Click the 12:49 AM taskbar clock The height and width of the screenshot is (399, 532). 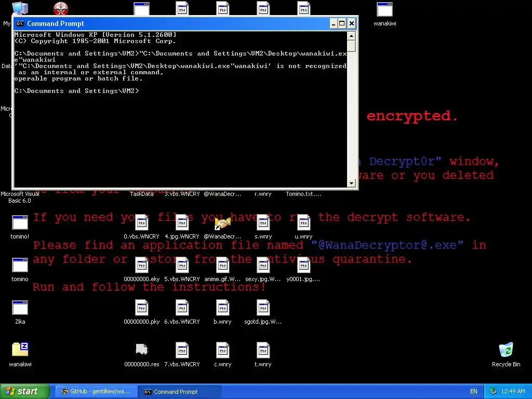click(513, 392)
